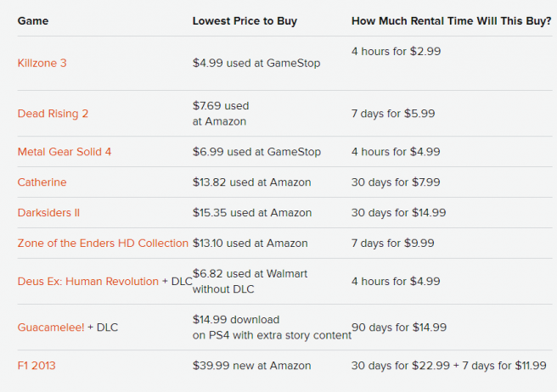This screenshot has width=557, height=392.
Task: Click the Lowest Price to Buy header
Action: click(x=245, y=20)
